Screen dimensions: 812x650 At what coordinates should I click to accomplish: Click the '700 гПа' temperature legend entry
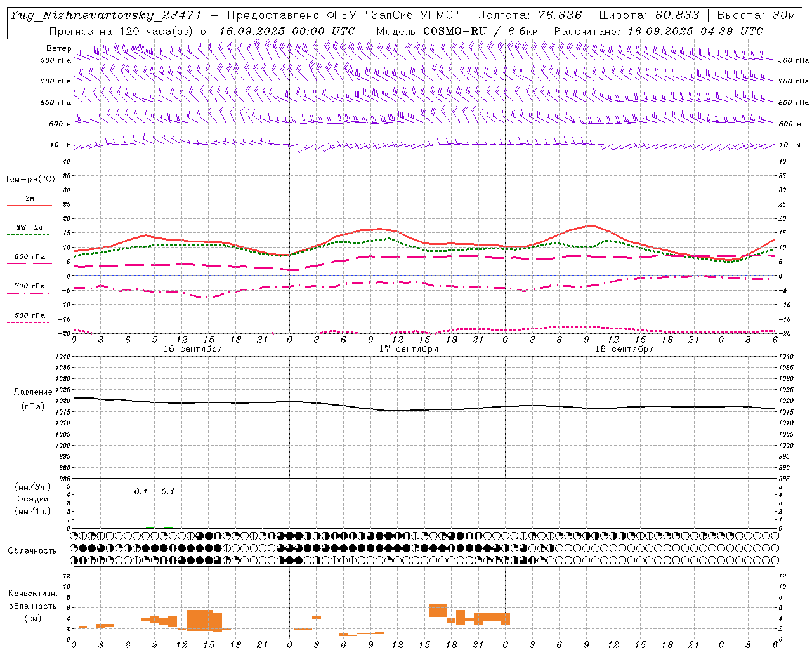click(30, 286)
